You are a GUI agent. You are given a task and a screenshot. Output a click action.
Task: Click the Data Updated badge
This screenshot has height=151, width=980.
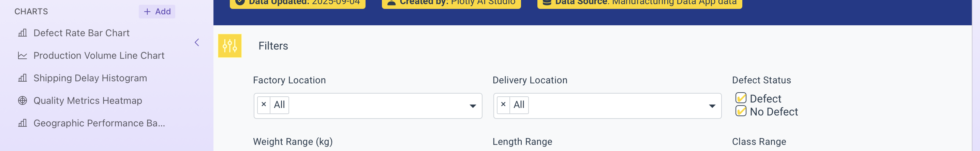pyautogui.click(x=297, y=3)
